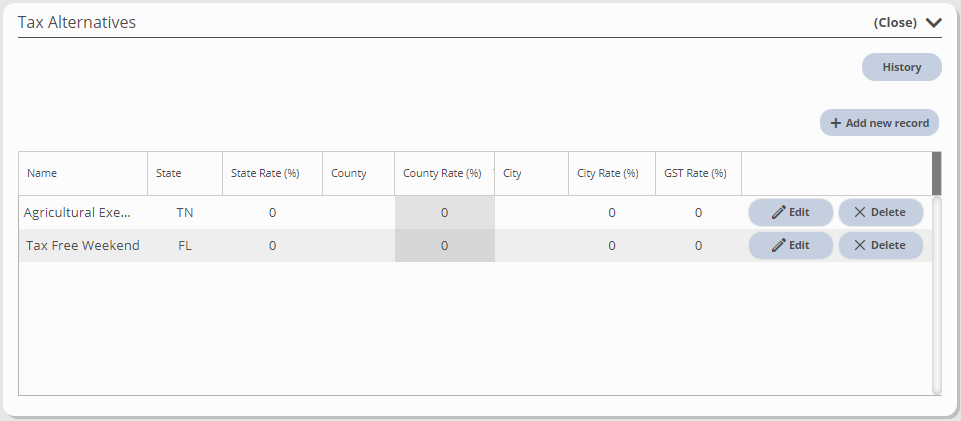Click the Tax Alternatives panel title

click(x=77, y=23)
